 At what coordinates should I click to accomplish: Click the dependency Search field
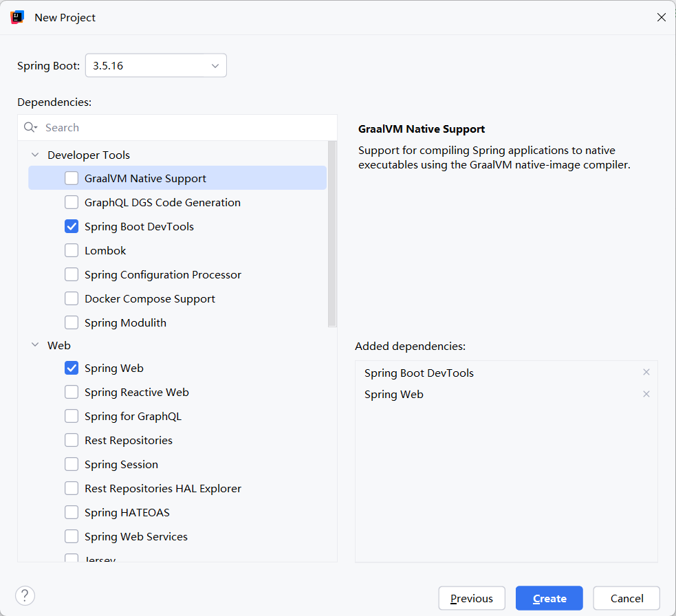pyautogui.click(x=177, y=128)
